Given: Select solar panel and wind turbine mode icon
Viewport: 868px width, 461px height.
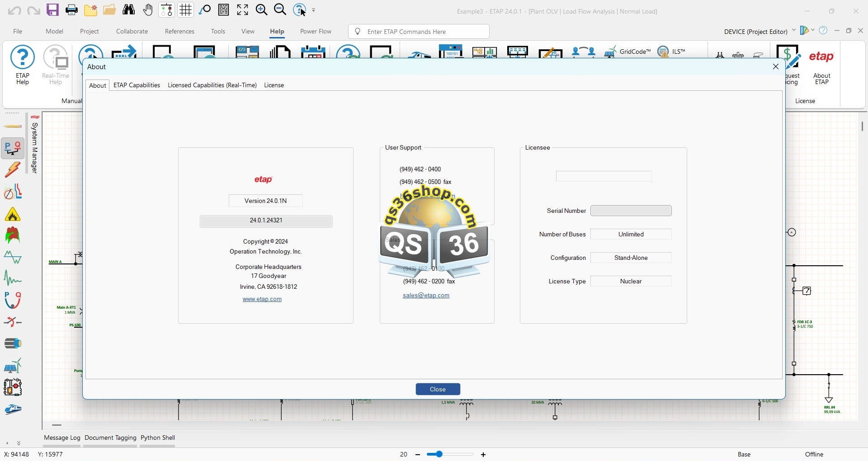Looking at the screenshot, I should click(13, 365).
